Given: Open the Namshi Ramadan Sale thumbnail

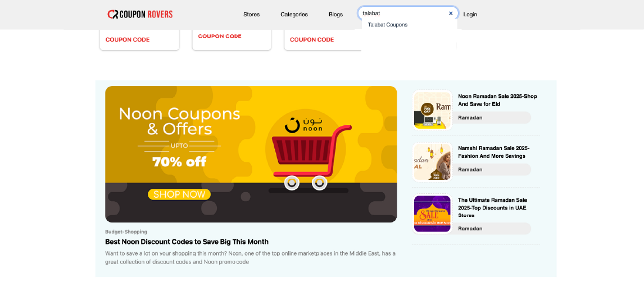Looking at the screenshot, I should (433, 162).
